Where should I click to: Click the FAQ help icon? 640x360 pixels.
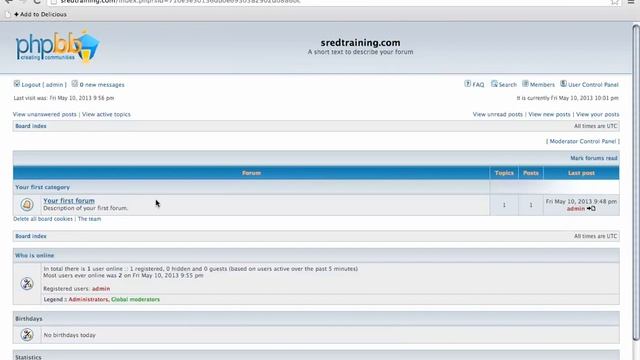tap(467, 84)
